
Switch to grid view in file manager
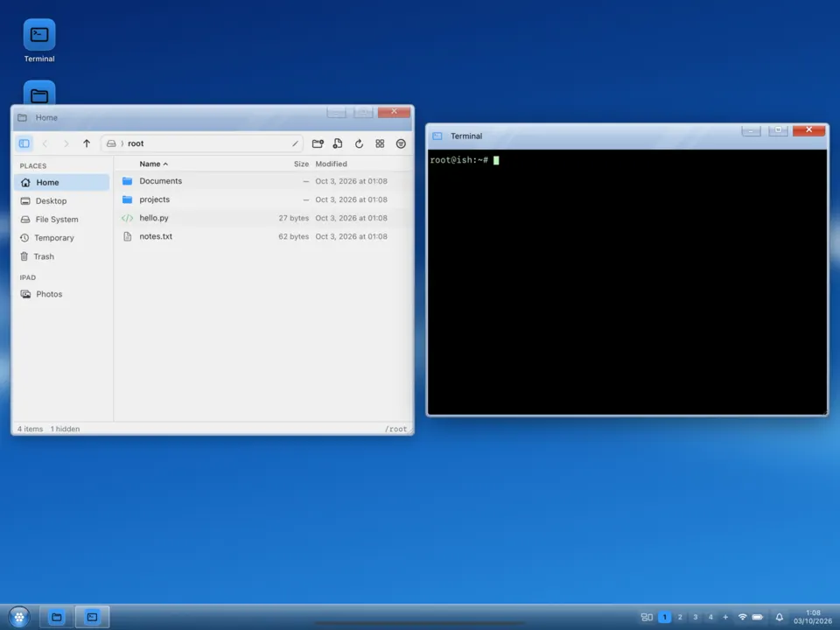(x=380, y=143)
